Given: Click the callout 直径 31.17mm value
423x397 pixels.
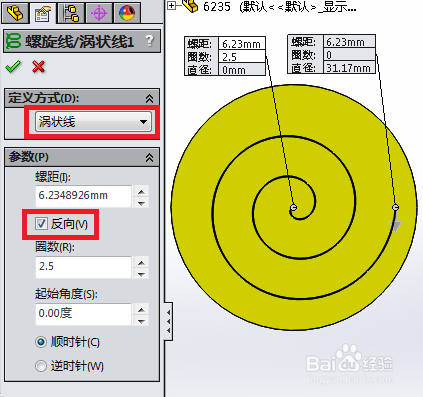Looking at the screenshot, I should click(x=349, y=68).
